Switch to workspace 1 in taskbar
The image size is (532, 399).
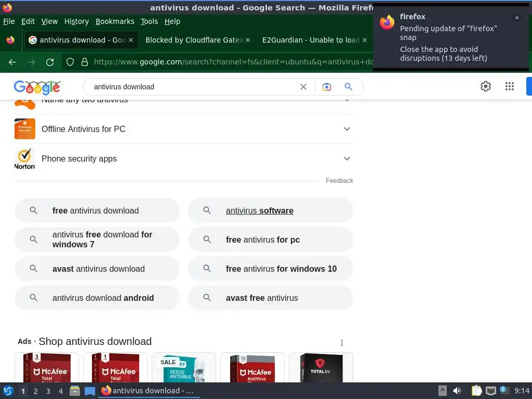tap(23, 391)
